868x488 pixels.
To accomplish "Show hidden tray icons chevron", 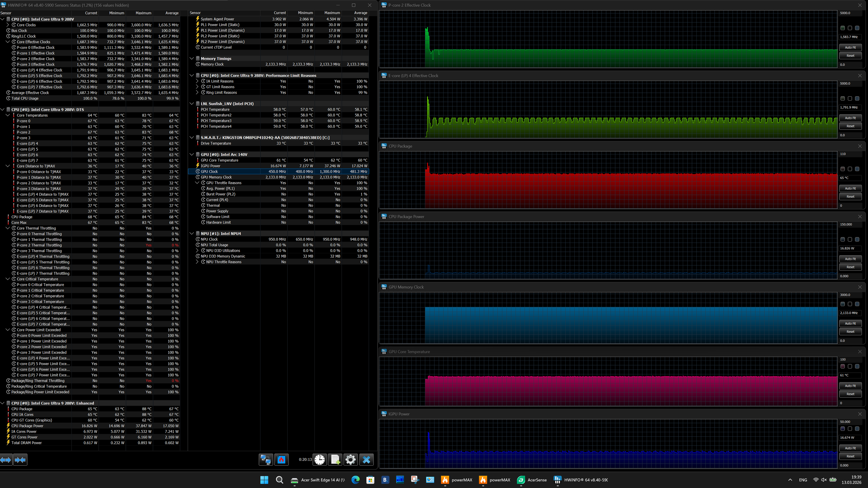I will pyautogui.click(x=790, y=480).
